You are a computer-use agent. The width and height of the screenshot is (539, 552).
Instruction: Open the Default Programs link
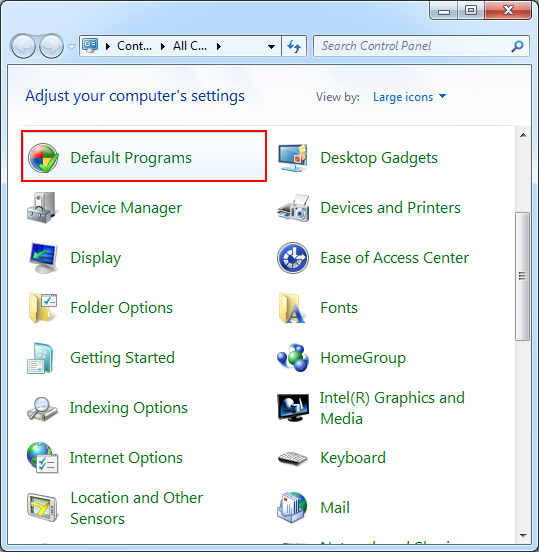tap(131, 158)
